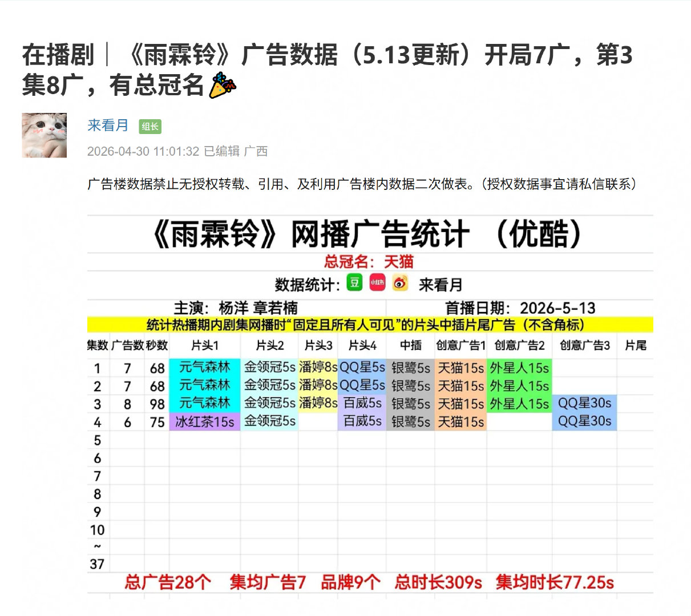Click the 创意广告2 column header

pyautogui.click(x=520, y=345)
